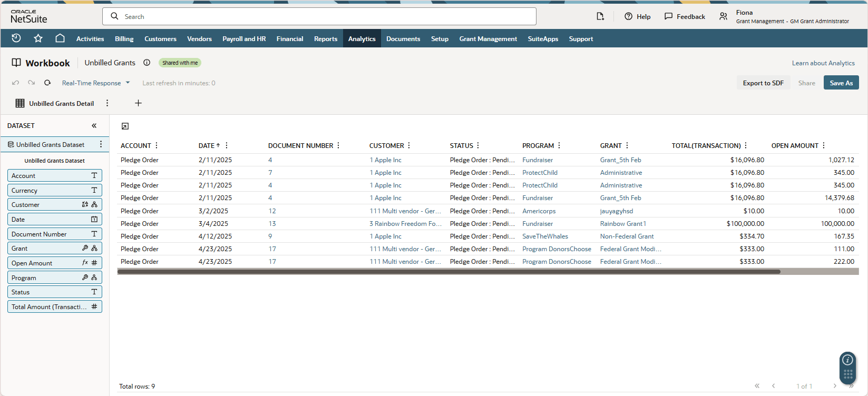
Task: Refresh the workbook data icon
Action: 47,83
